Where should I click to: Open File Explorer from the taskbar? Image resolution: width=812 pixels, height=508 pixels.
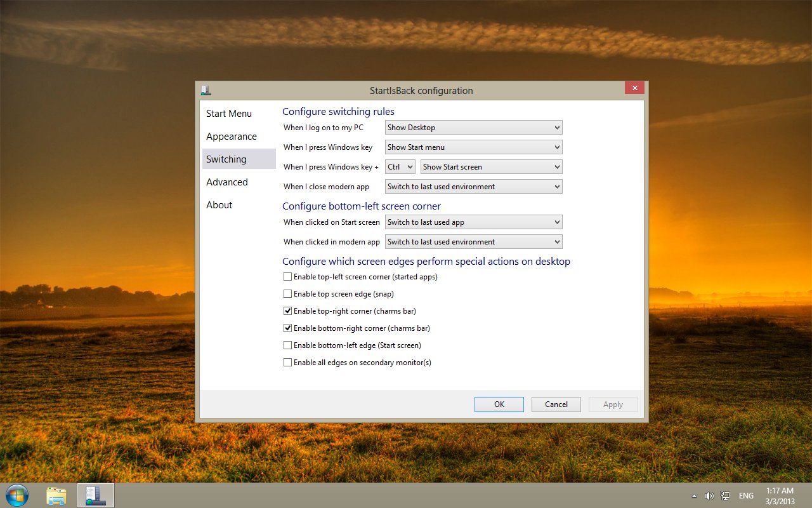pos(56,495)
